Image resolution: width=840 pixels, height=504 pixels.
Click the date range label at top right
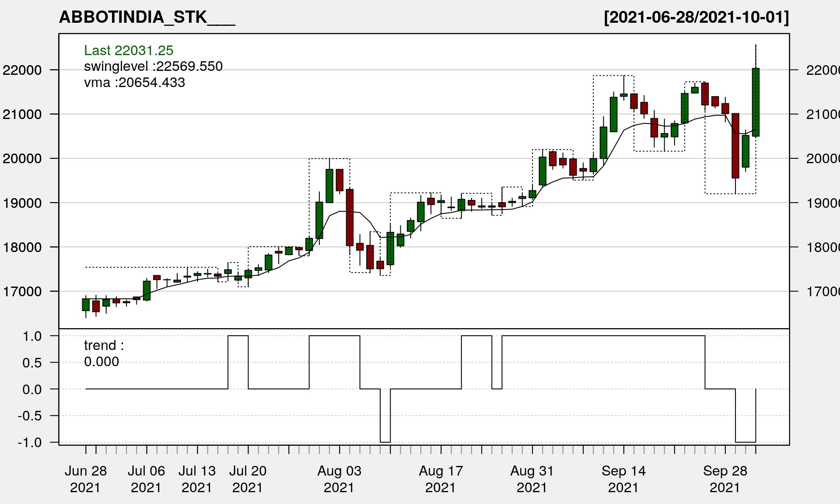point(696,17)
